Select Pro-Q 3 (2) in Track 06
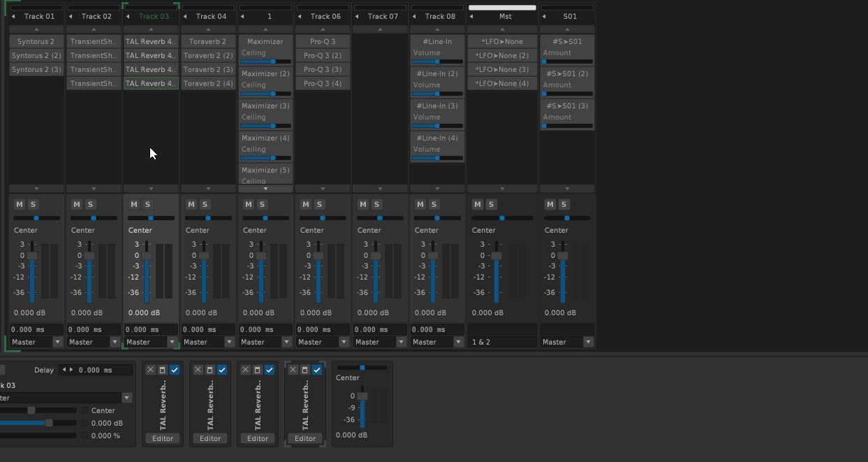This screenshot has height=462, width=868. tap(323, 55)
